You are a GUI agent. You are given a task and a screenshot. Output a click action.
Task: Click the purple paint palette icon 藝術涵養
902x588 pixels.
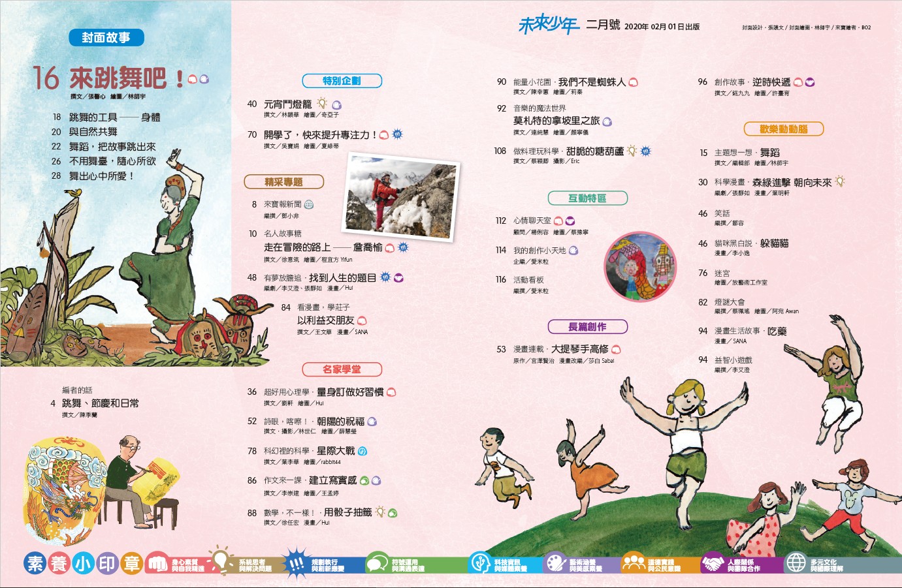click(x=556, y=563)
